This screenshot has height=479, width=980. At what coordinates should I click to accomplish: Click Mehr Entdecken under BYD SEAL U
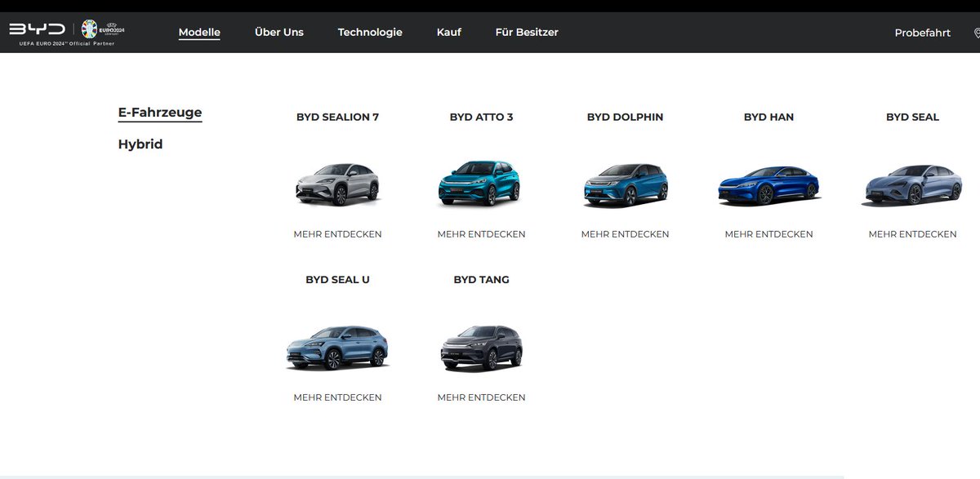tap(337, 397)
